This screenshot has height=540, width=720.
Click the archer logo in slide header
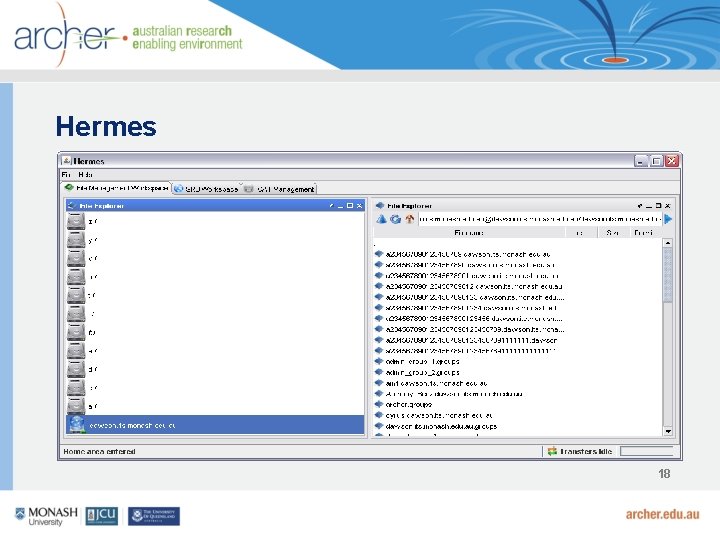click(x=70, y=36)
